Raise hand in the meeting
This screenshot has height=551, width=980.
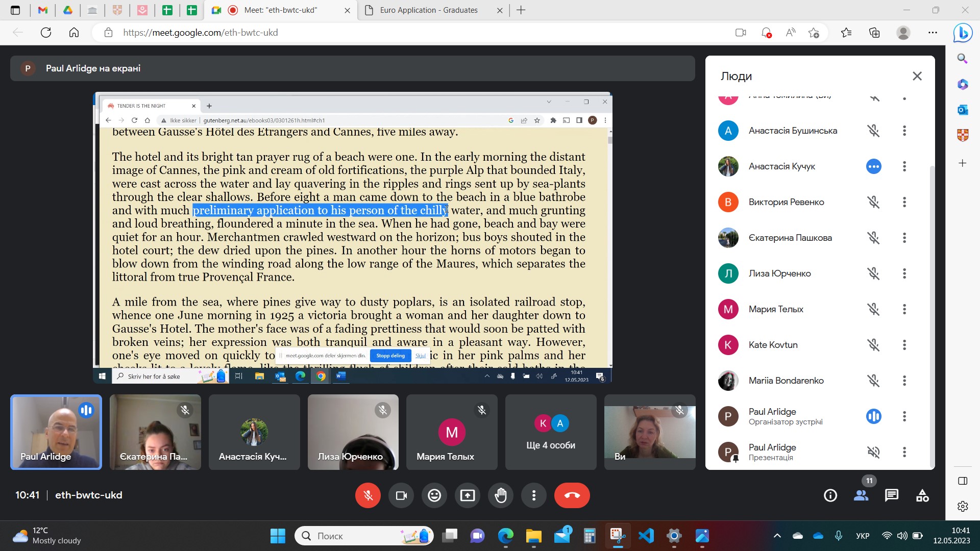501,495
